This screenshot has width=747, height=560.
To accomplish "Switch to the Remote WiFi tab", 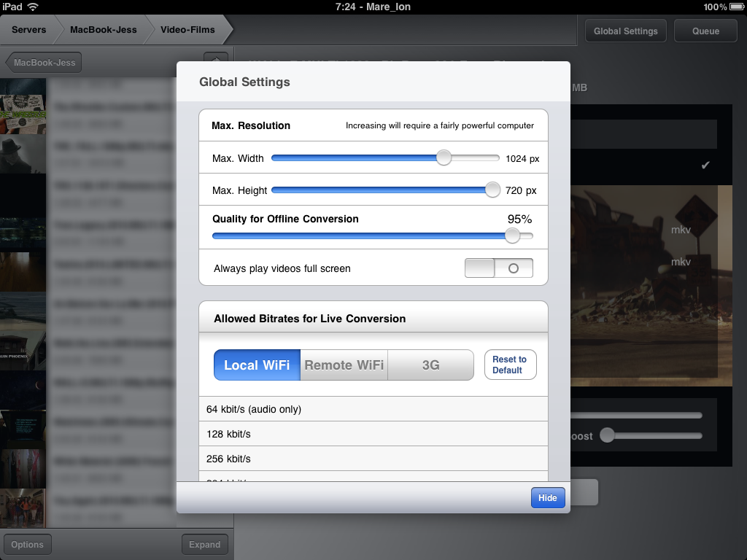I will click(344, 365).
